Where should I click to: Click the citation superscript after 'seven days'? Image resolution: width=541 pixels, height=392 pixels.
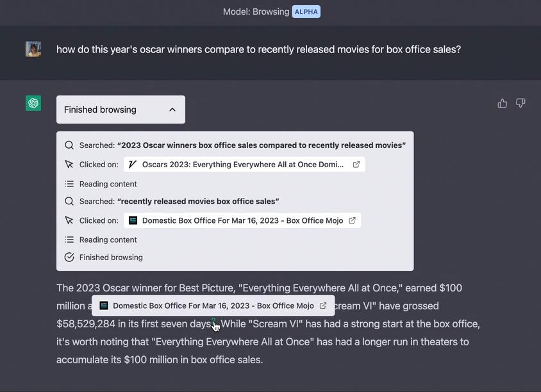[x=213, y=321]
